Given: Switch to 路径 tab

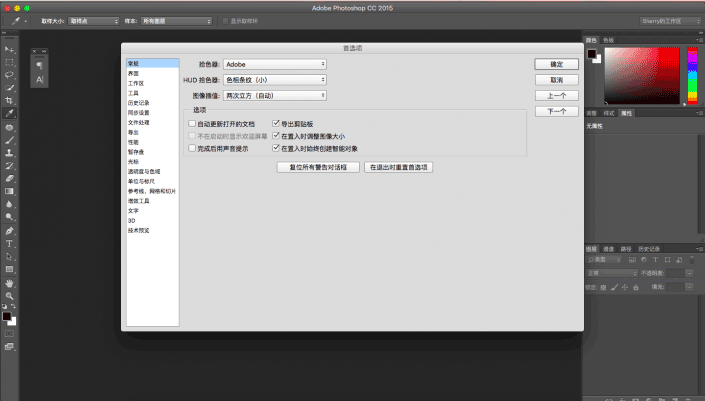Looking at the screenshot, I should 626,249.
